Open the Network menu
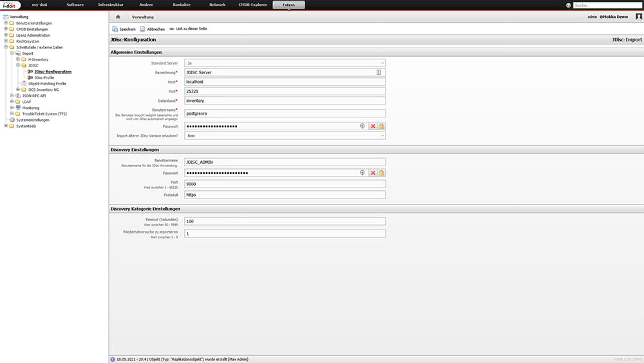Image resolution: width=644 pixels, height=363 pixels. 217,5
